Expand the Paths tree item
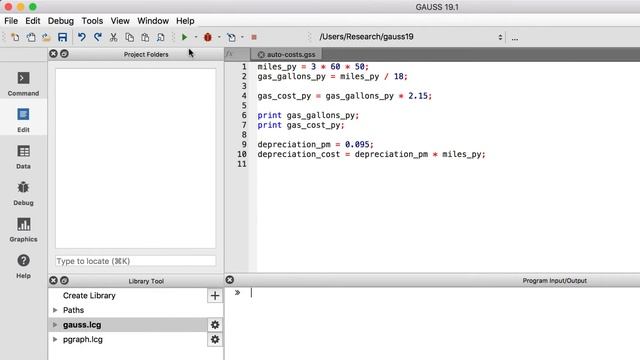Image resolution: width=640 pixels, height=360 pixels. 55,310
